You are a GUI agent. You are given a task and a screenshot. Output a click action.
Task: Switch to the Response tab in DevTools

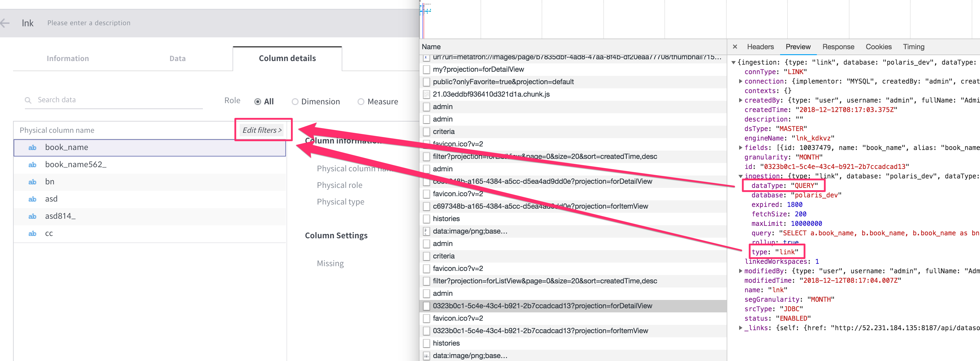click(x=838, y=46)
